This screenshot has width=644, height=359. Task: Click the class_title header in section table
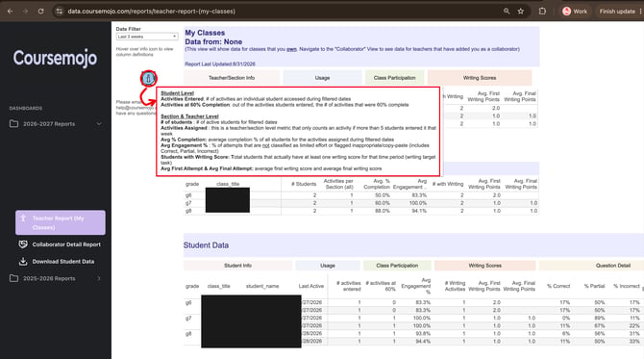[228, 184]
